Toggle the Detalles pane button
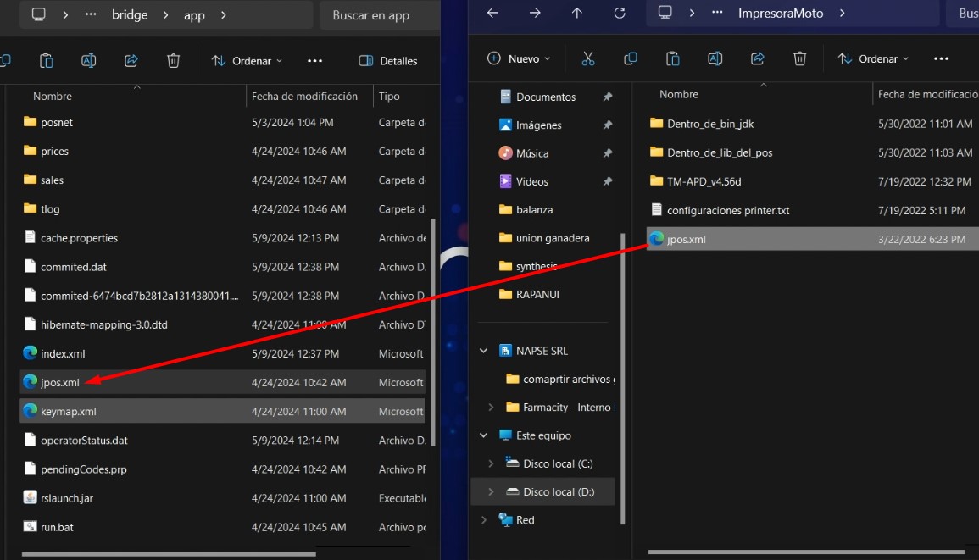The image size is (979, 560). click(388, 61)
